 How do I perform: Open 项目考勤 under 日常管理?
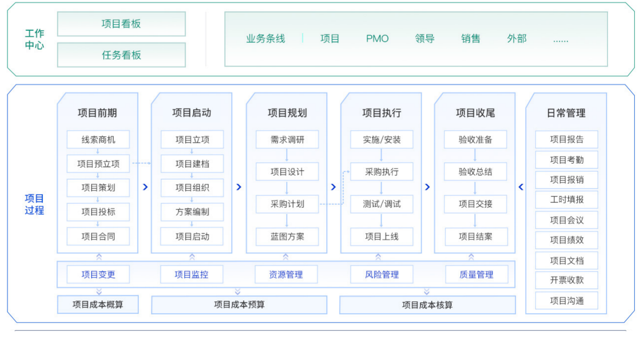(567, 160)
